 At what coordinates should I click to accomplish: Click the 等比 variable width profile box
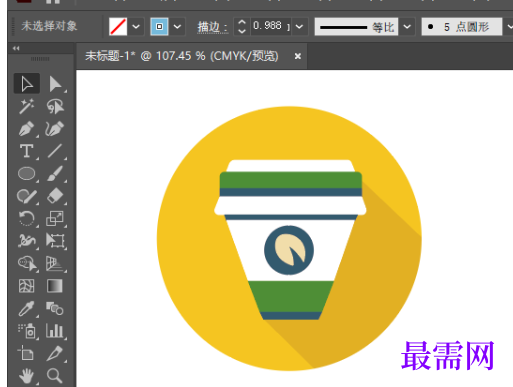356,27
